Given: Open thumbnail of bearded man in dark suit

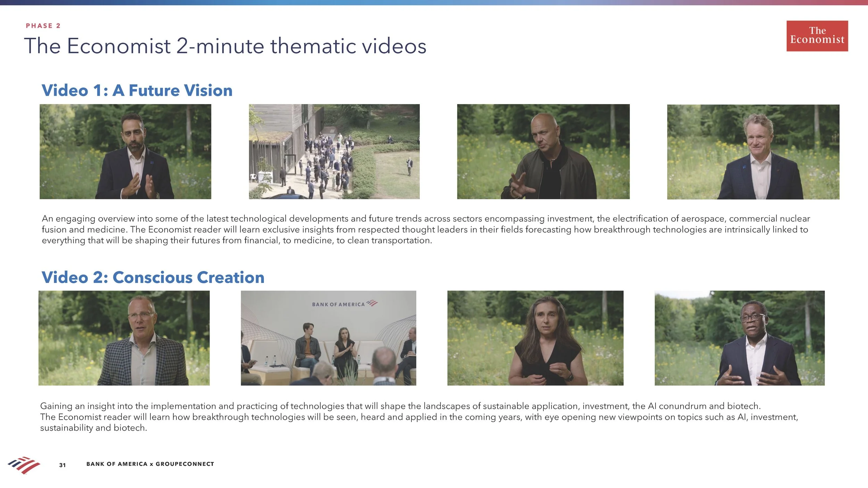Looking at the screenshot, I should click(x=125, y=152).
